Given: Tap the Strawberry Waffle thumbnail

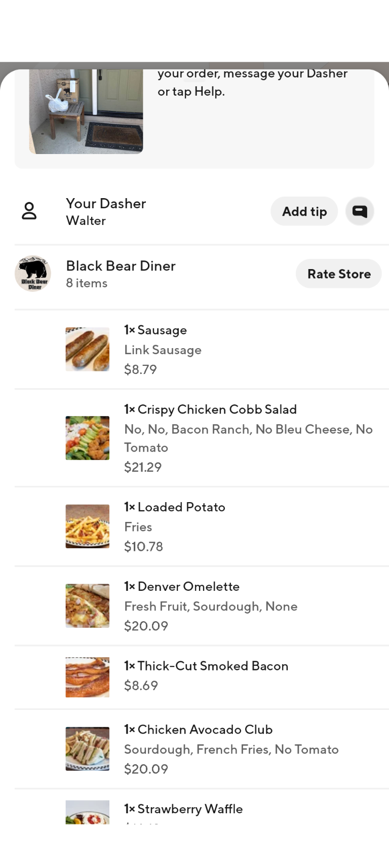Looking at the screenshot, I should pos(88,812).
